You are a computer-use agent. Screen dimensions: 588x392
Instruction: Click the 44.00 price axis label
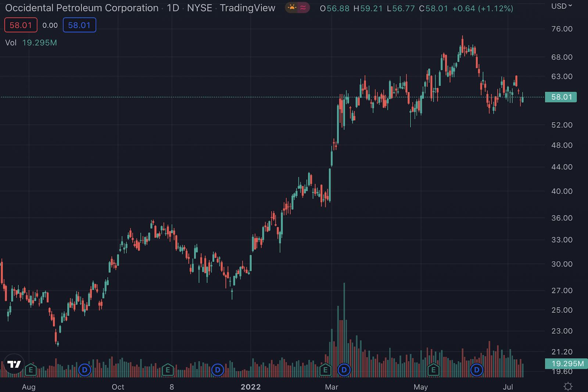[x=562, y=167]
